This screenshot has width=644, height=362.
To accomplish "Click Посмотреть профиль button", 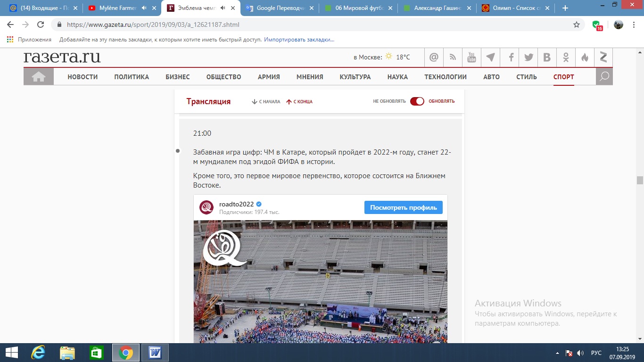I will point(404,207).
